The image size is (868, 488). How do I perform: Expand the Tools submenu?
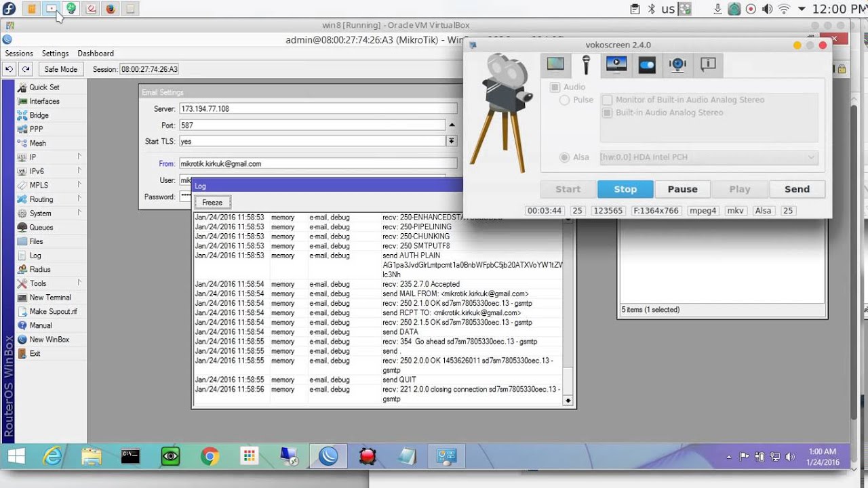[x=79, y=283]
